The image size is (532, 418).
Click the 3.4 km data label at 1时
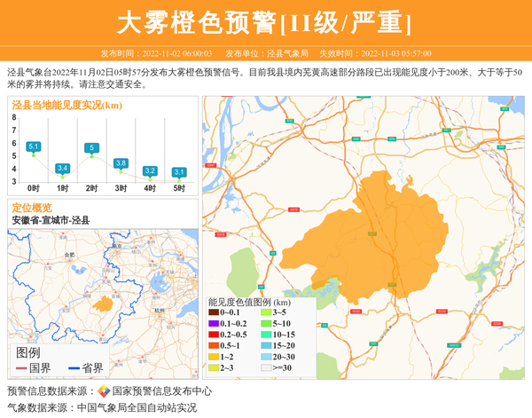point(62,168)
